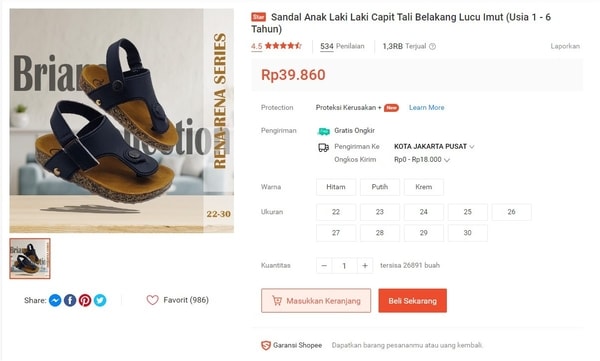Click the Garansi Shopee shield icon
Image resolution: width=600 pixels, height=361 pixels.
pyautogui.click(x=266, y=345)
